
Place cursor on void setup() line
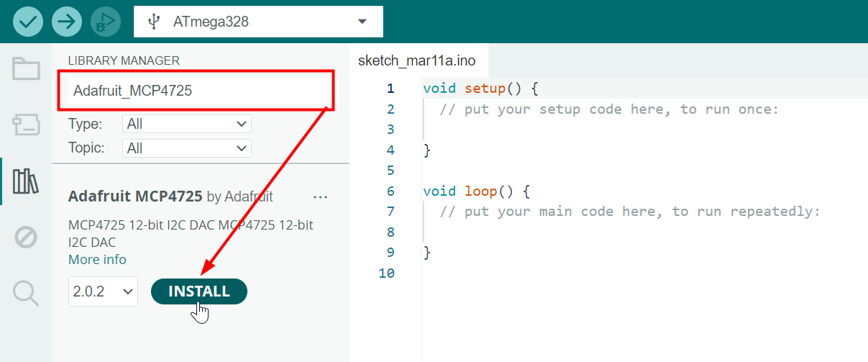[x=480, y=89]
